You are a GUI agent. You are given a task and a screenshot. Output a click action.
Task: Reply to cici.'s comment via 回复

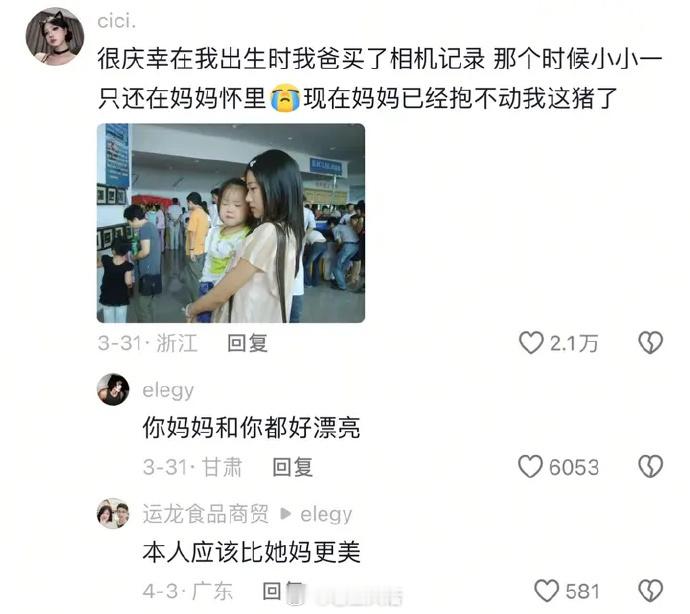[247, 343]
